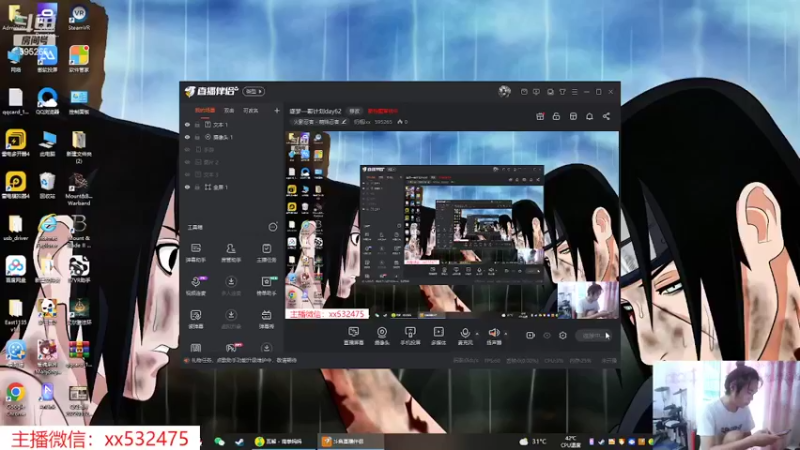Open the tool icon with the red badge
Image resolution: width=800 pixels, height=450 pixels.
pos(232,347)
